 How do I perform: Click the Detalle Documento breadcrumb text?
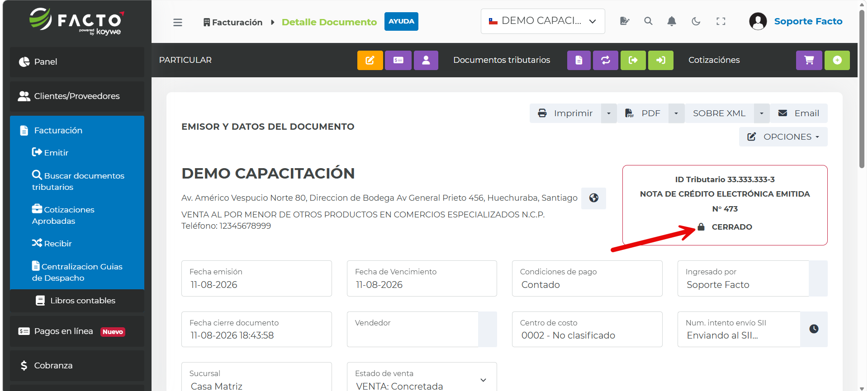(x=329, y=22)
